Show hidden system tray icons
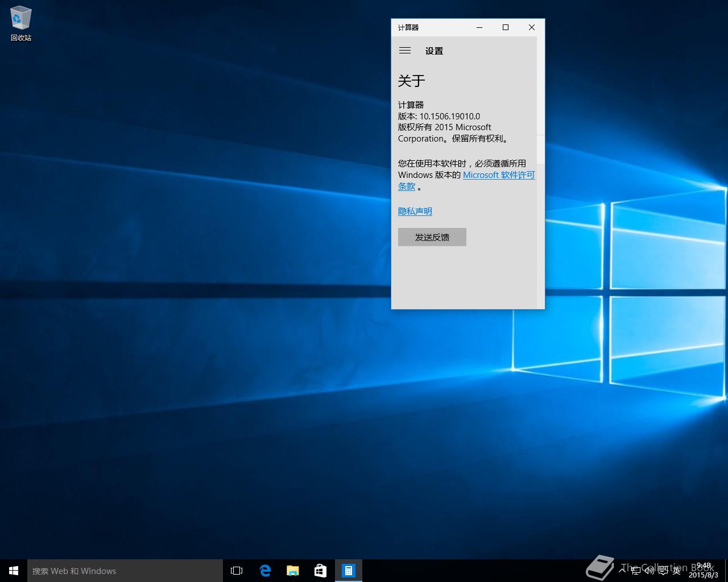 (x=622, y=570)
